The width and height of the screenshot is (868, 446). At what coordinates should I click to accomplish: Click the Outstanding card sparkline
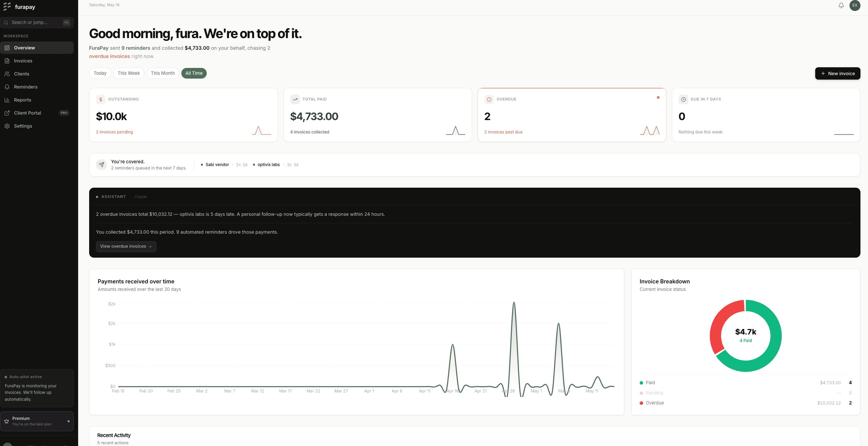[x=261, y=130]
